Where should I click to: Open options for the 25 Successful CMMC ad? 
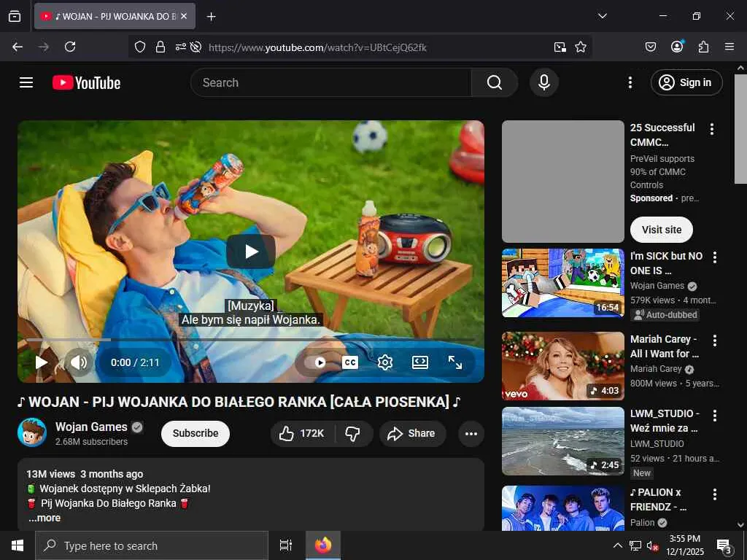pyautogui.click(x=712, y=129)
